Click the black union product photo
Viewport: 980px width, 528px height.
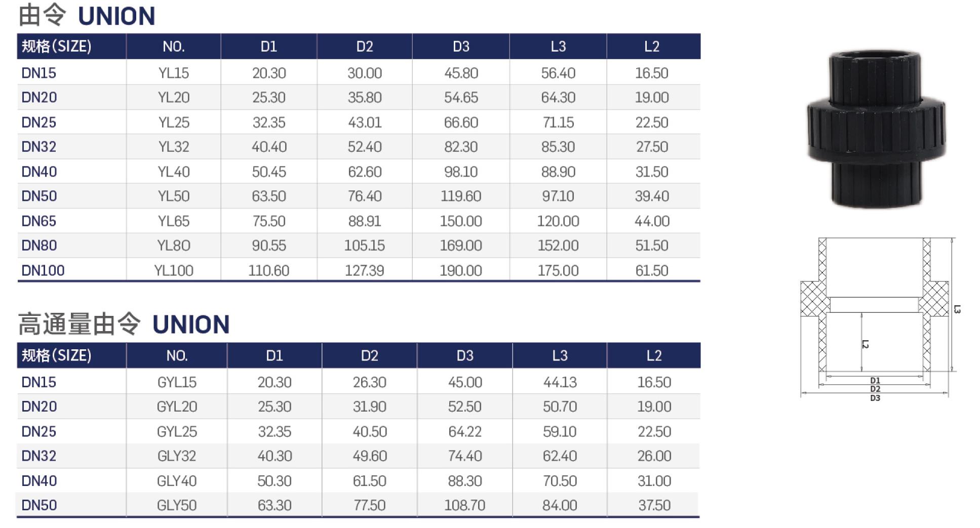tap(876, 129)
